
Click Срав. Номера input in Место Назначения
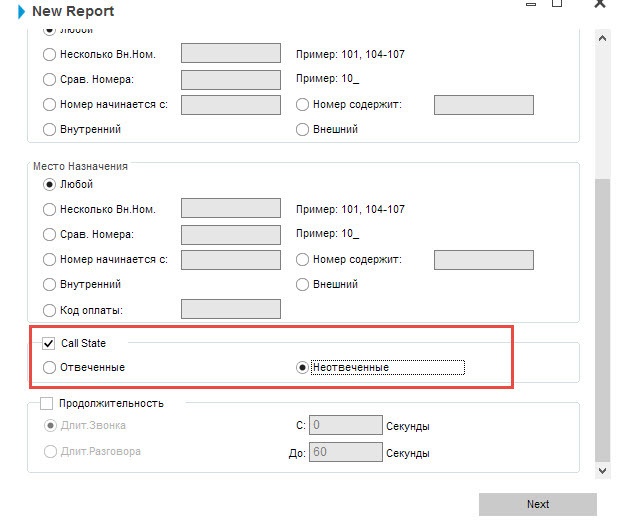(230, 234)
